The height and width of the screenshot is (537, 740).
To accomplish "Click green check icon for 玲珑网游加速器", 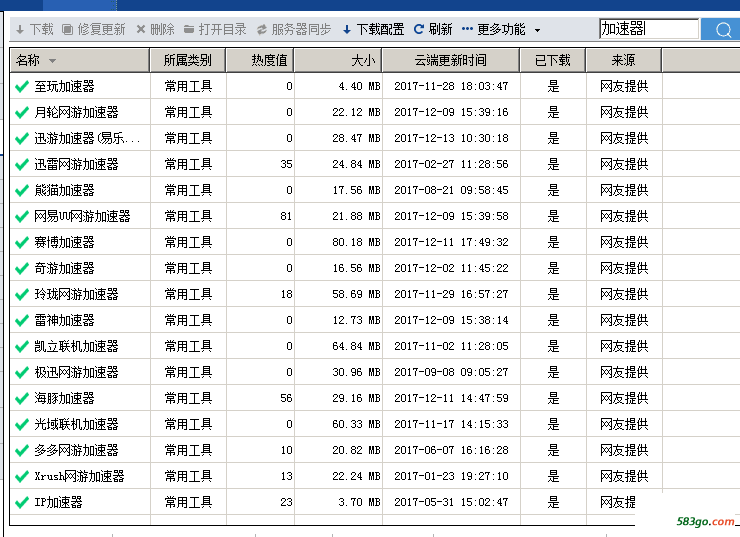I will pos(22,294).
